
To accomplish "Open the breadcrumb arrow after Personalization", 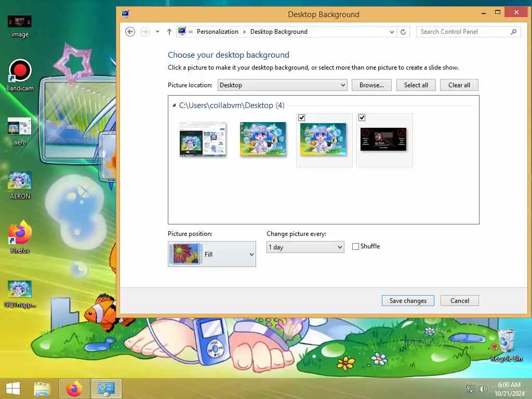I will point(244,32).
